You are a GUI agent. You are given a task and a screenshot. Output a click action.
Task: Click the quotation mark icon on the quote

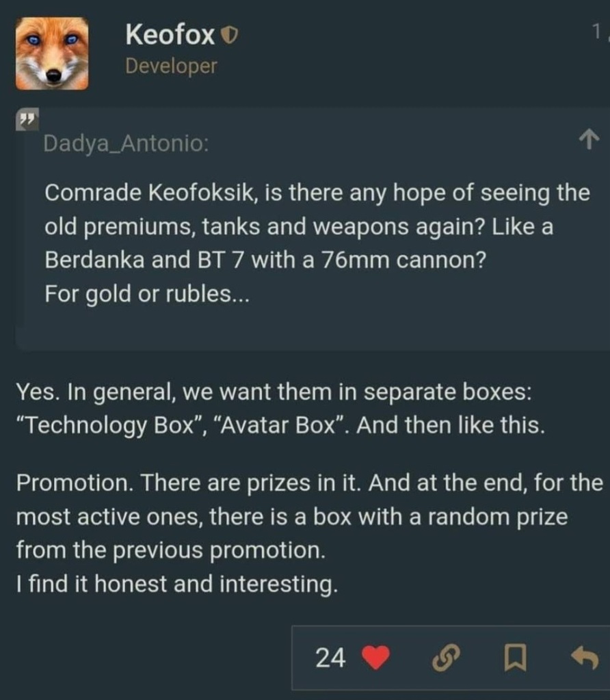coord(28,119)
